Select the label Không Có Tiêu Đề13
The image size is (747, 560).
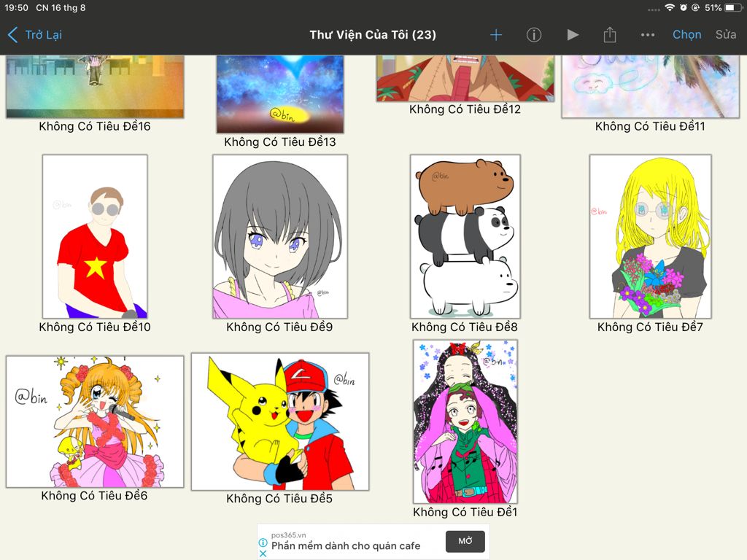(x=280, y=142)
